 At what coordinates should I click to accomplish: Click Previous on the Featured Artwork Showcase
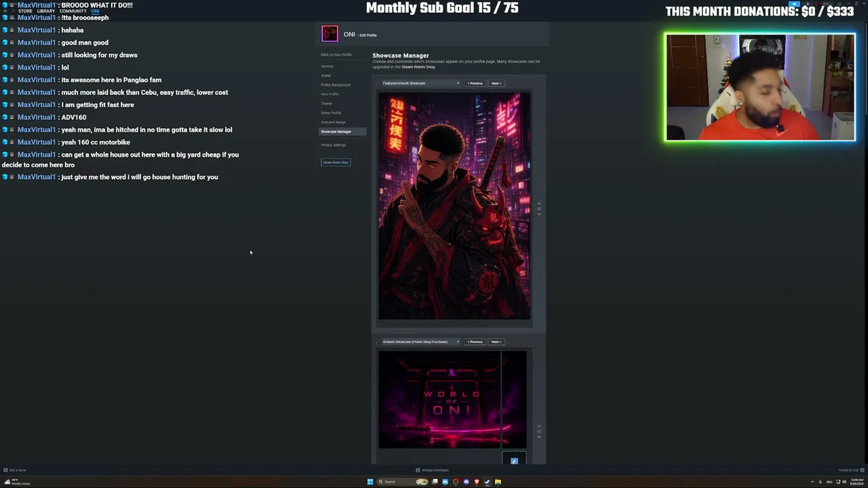475,83
